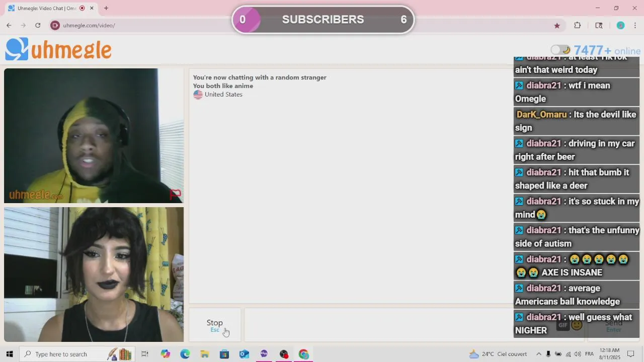The width and height of the screenshot is (644, 362).
Task: Toggle the dark mode moon switch
Action: click(x=560, y=50)
